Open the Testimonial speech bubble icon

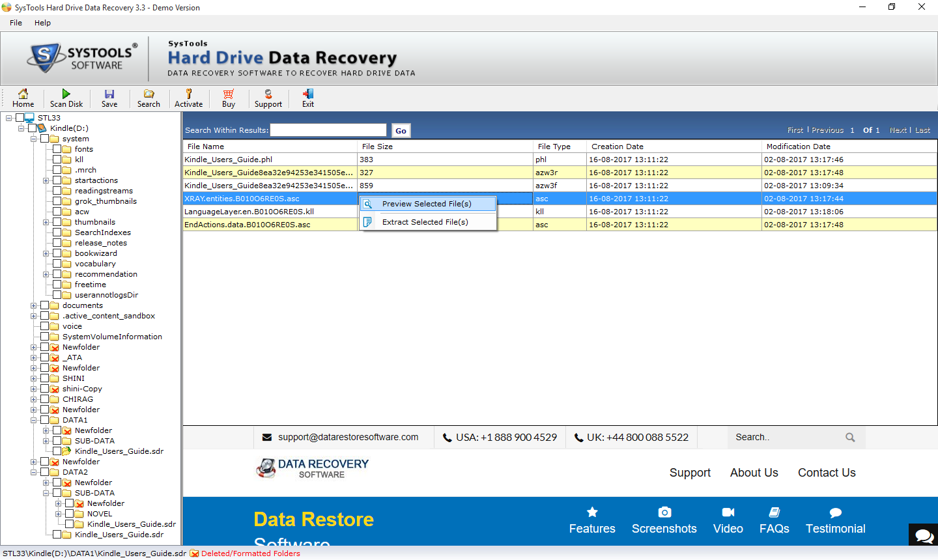(x=836, y=512)
